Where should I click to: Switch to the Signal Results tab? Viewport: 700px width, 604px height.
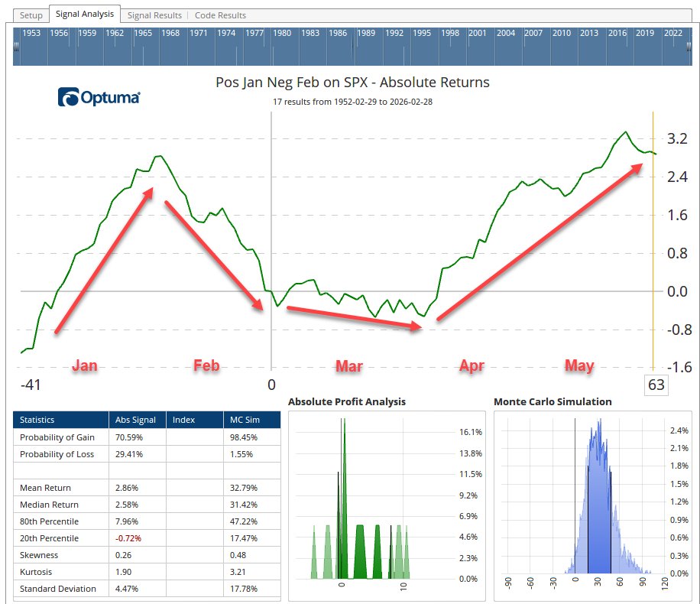(x=154, y=15)
